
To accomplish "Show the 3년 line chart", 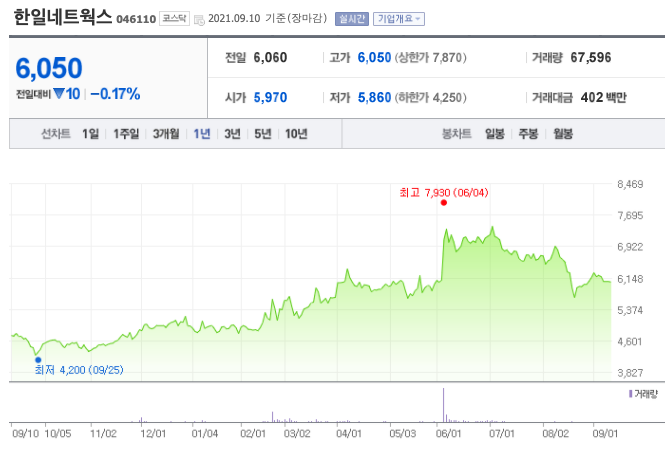I will point(232,134).
